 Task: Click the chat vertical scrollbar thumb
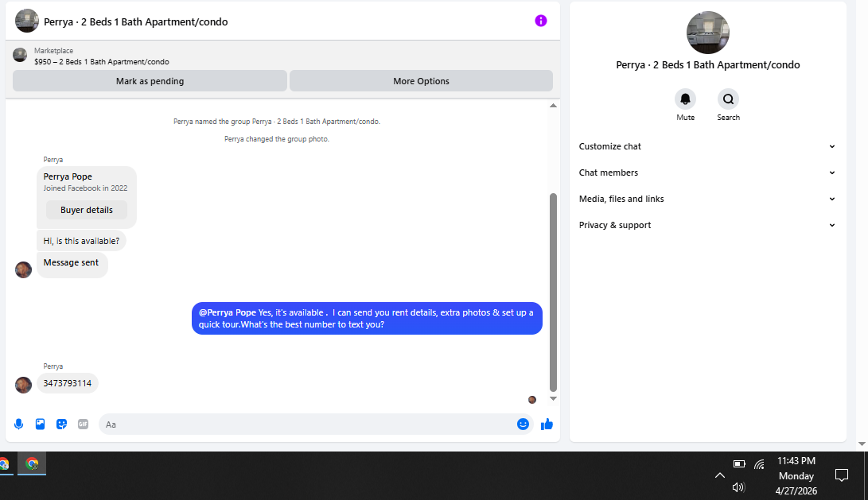553,292
